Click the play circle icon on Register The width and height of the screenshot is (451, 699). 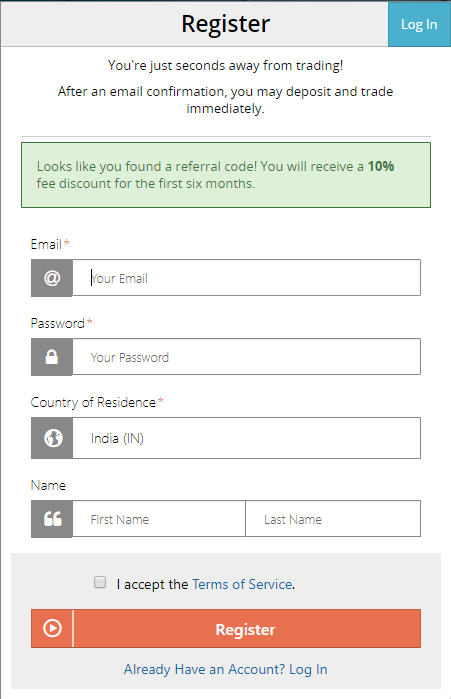(52, 628)
